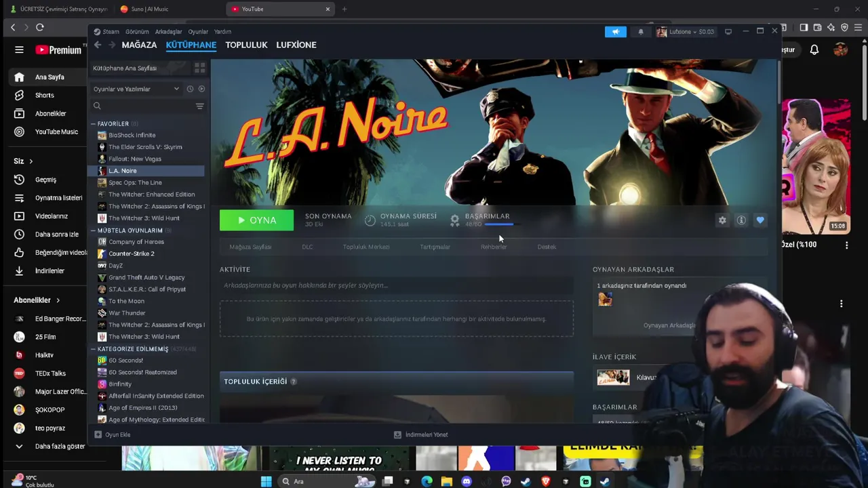Open Windows Start menu
Viewport: 868px width, 488px height.
pos(267,481)
